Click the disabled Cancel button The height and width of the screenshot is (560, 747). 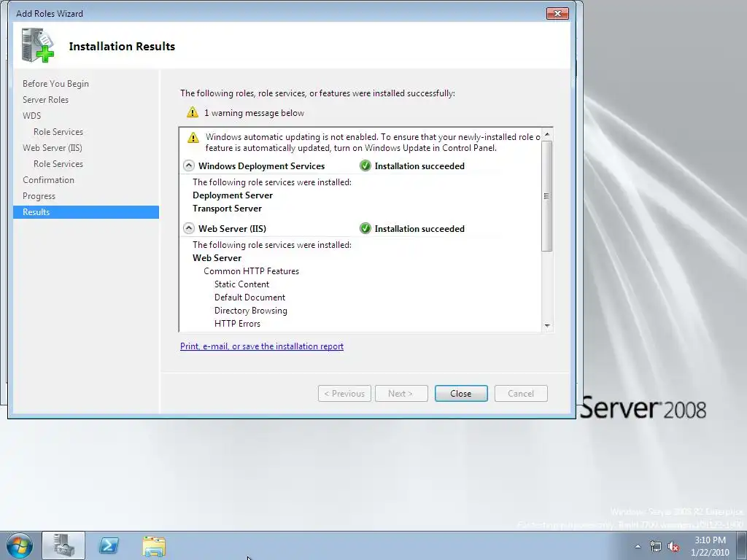click(x=521, y=393)
